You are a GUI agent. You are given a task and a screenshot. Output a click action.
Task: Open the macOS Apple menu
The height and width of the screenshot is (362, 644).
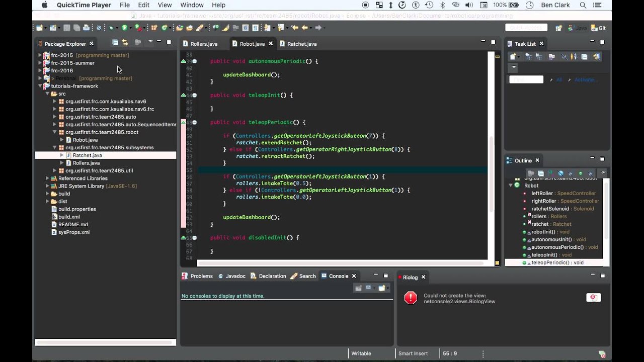(x=44, y=5)
